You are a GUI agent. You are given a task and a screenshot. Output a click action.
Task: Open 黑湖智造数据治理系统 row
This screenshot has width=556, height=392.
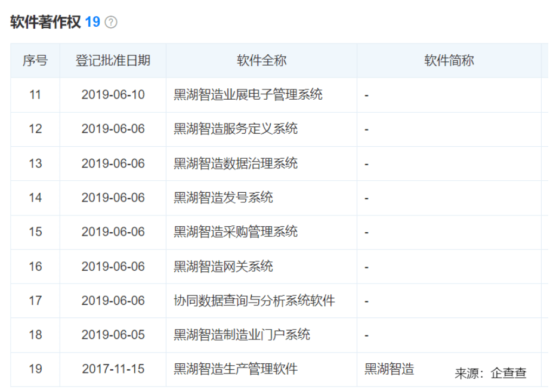(235, 163)
